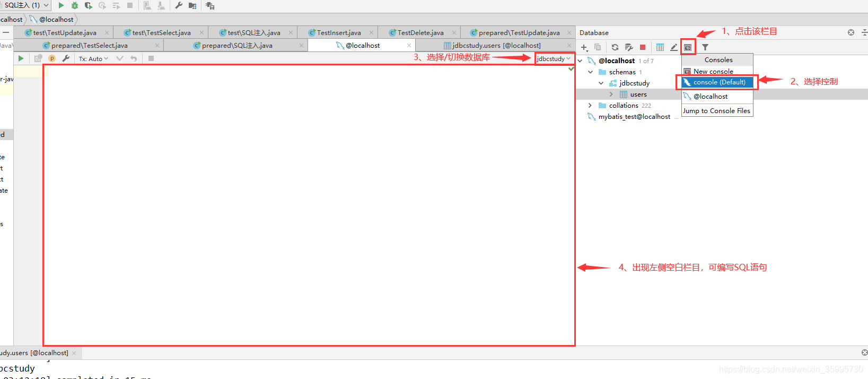The width and height of the screenshot is (868, 379).
Task: Select @localhost entry in Consoles popup
Action: point(717,96)
